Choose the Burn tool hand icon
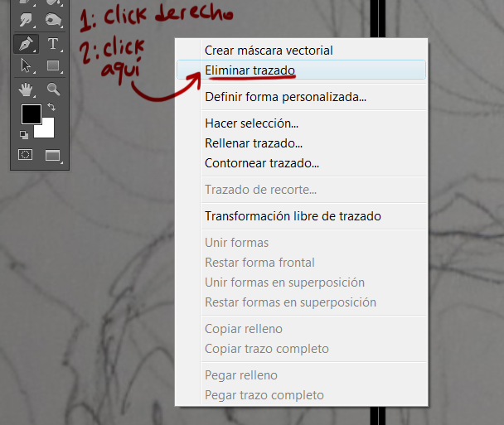Image resolution: width=504 pixels, height=425 pixels. [53, 20]
